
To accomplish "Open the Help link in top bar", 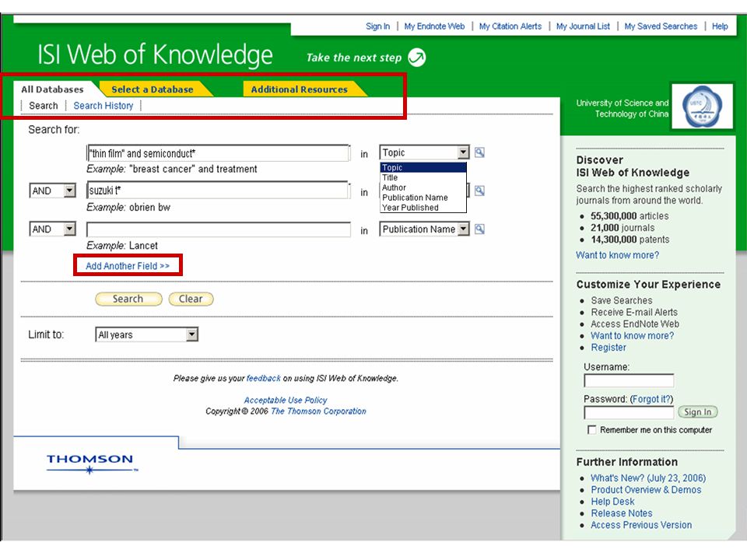I will 720,26.
